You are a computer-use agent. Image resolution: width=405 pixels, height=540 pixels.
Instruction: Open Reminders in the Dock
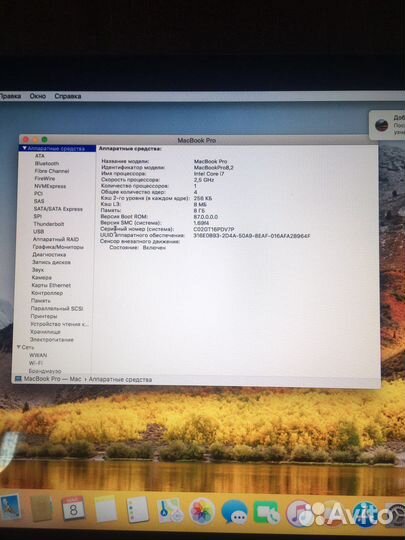pyautogui.click(x=137, y=510)
